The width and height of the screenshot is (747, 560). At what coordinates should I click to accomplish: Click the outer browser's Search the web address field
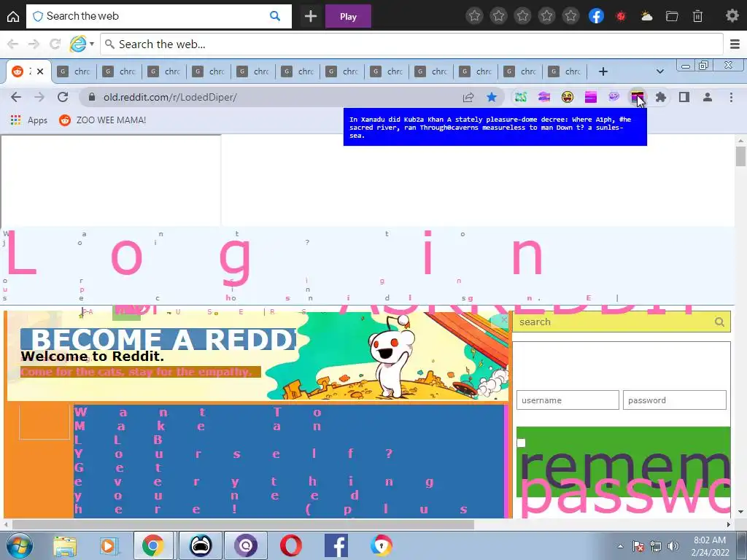tap(411, 44)
